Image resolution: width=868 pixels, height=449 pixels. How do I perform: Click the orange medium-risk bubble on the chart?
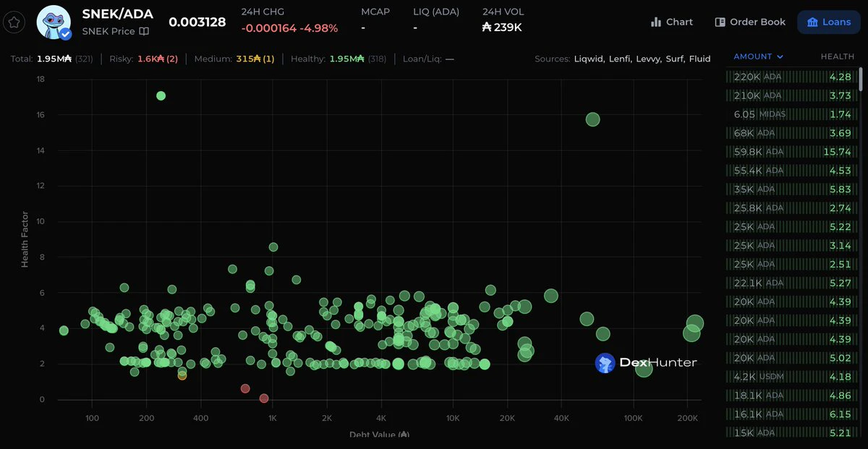(182, 375)
